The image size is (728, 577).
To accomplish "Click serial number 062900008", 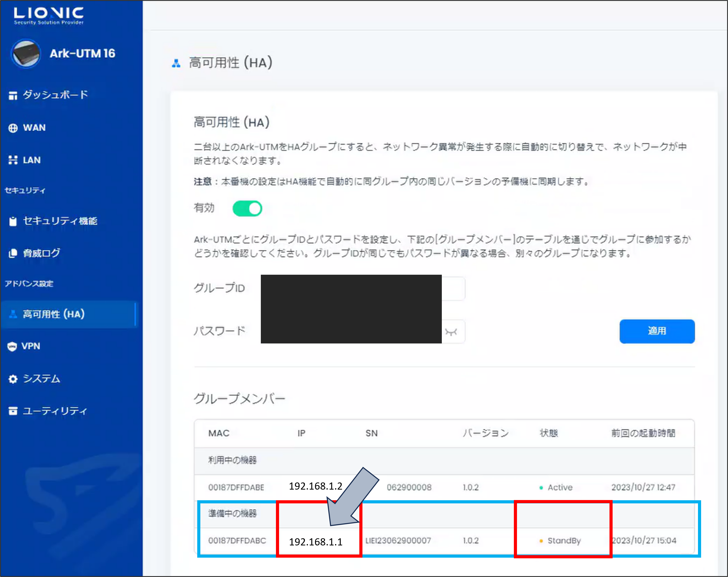I will pos(409,488).
